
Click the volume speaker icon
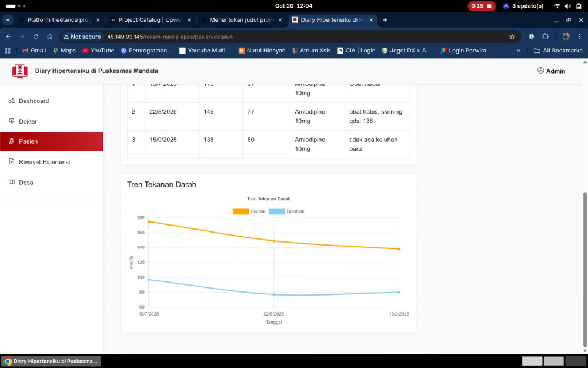(568, 6)
